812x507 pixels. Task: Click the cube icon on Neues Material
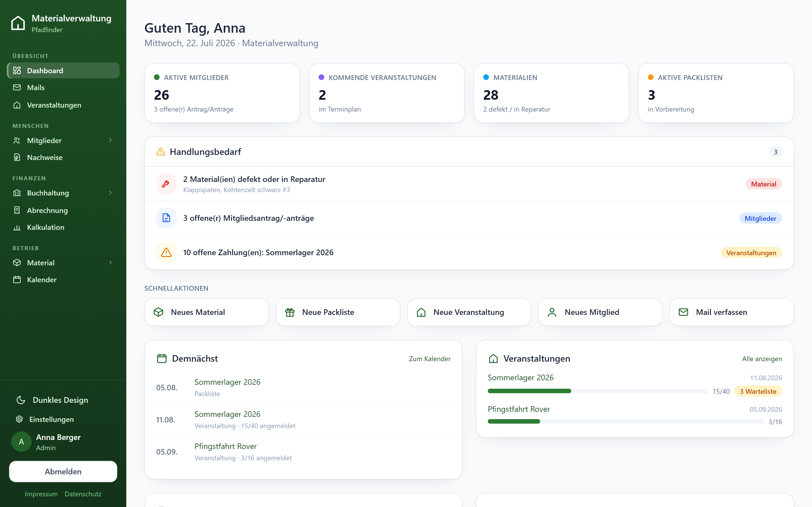(158, 312)
